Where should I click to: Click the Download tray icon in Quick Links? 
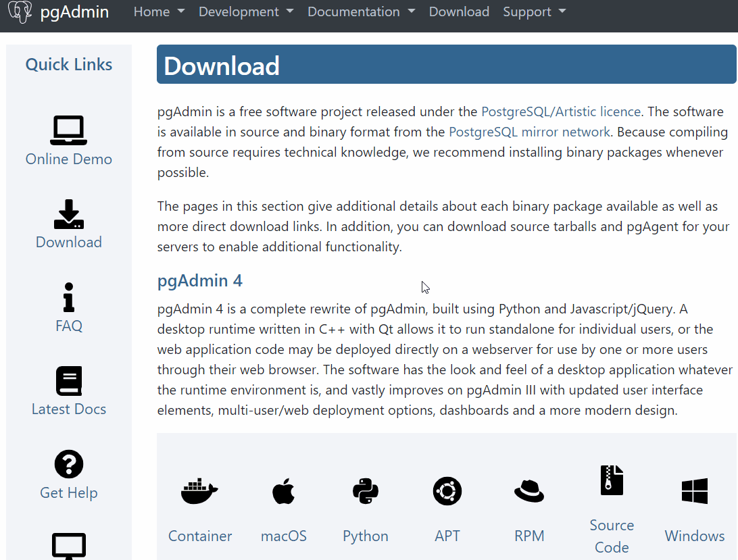point(69,214)
